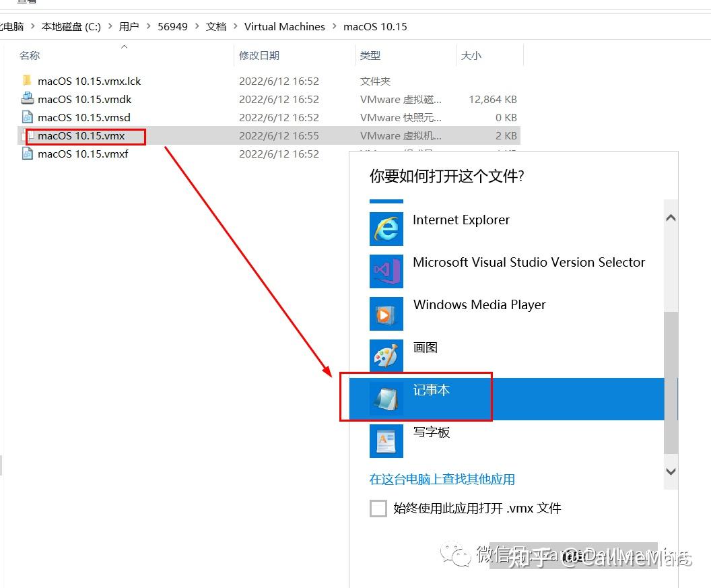This screenshot has width=711, height=588.
Task: Click the Internet Explorer app icon
Action: [386, 229]
